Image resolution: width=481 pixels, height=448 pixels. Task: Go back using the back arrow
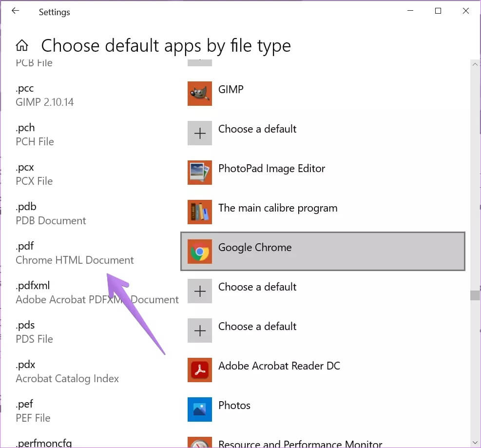point(15,11)
